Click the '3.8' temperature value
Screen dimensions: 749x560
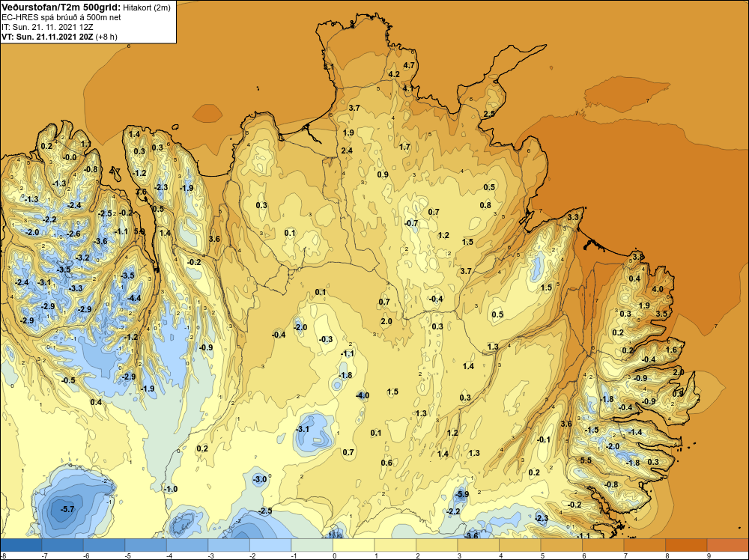pyautogui.click(x=637, y=257)
